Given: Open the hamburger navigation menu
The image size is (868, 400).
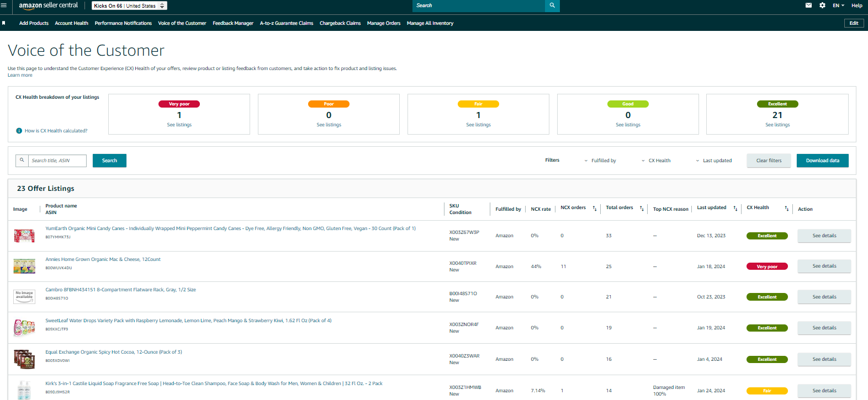Looking at the screenshot, I should pyautogui.click(x=4, y=6).
